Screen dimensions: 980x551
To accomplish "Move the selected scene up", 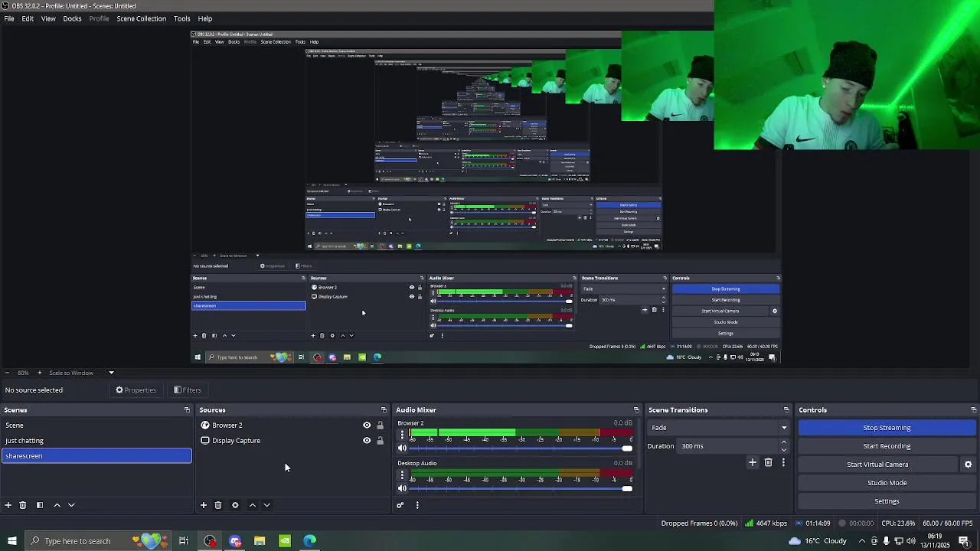I will (x=57, y=505).
